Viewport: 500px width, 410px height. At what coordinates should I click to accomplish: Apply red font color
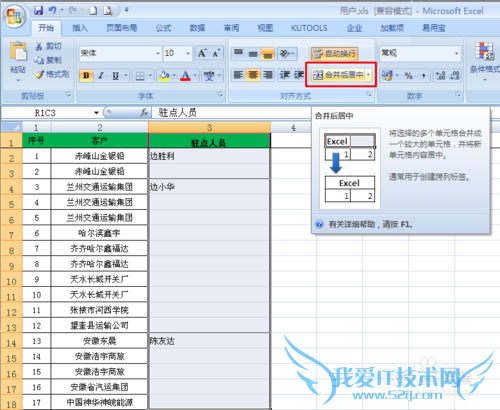click(185, 76)
